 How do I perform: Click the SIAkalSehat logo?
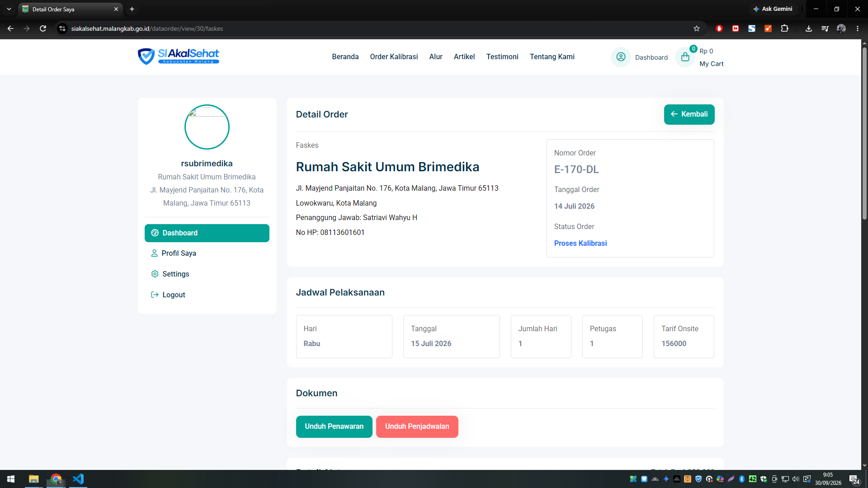point(179,56)
